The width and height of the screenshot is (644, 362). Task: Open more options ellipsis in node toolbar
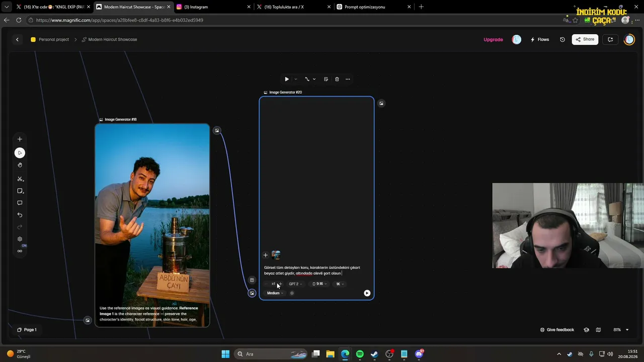[x=348, y=79]
